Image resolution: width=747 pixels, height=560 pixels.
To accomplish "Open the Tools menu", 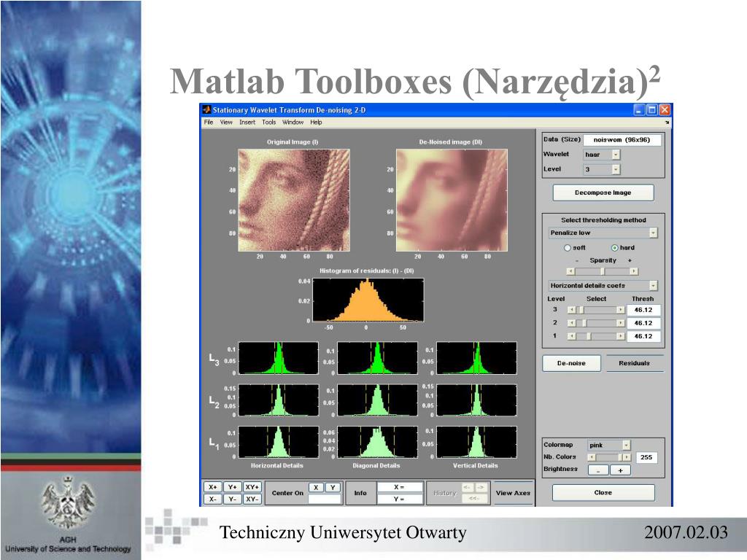I will pos(269,122).
